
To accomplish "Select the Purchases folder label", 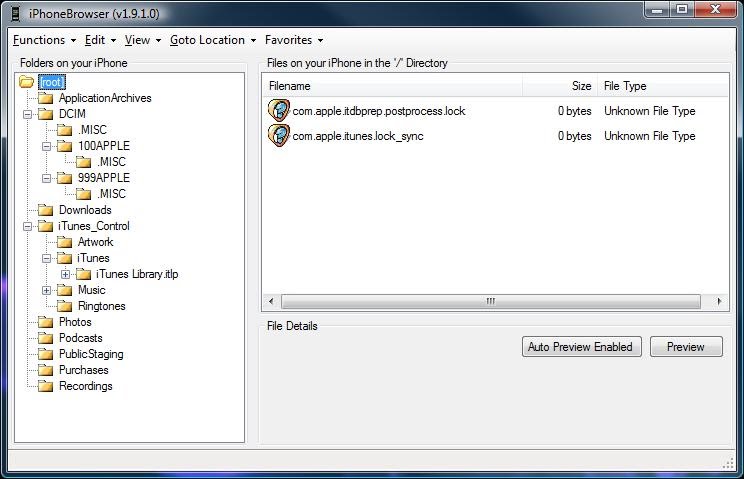I will [84, 370].
